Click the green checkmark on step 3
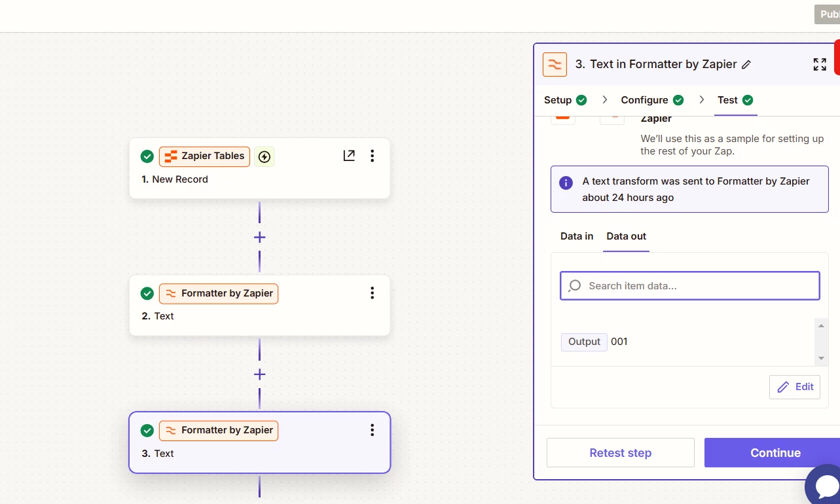Viewport: 840px width, 504px height. coord(147,430)
